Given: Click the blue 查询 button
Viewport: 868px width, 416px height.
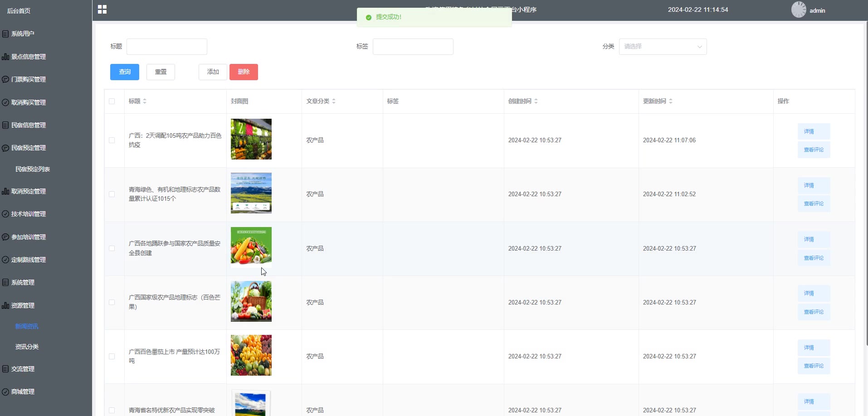Looking at the screenshot, I should tap(125, 72).
